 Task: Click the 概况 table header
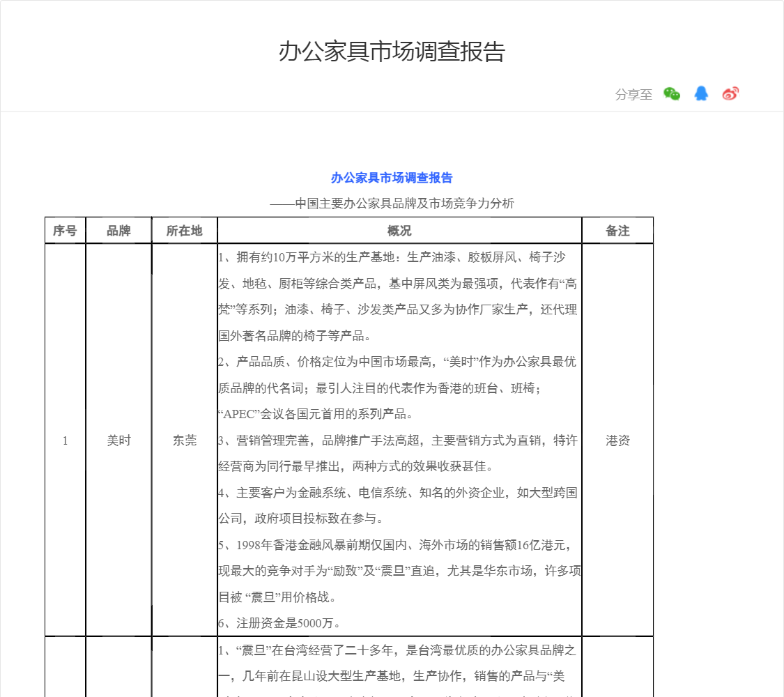coord(399,231)
